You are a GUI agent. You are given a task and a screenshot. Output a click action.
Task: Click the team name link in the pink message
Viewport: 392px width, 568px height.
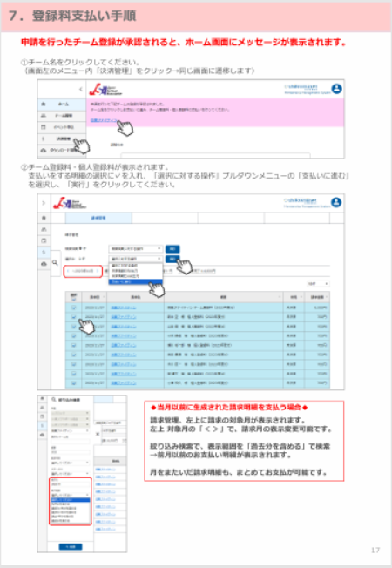(104, 120)
